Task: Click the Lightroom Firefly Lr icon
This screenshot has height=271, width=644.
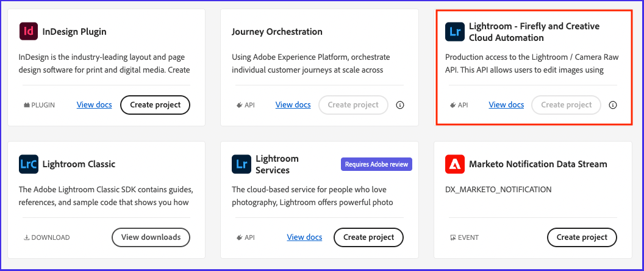Action: click(455, 32)
